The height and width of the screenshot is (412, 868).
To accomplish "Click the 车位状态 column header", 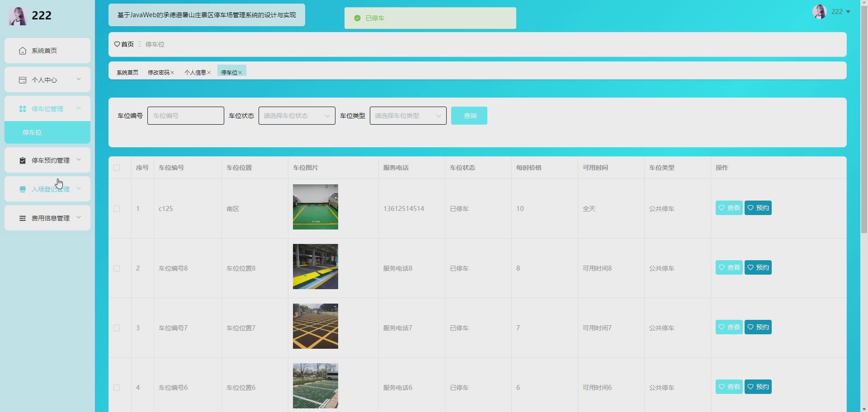I will point(462,168).
